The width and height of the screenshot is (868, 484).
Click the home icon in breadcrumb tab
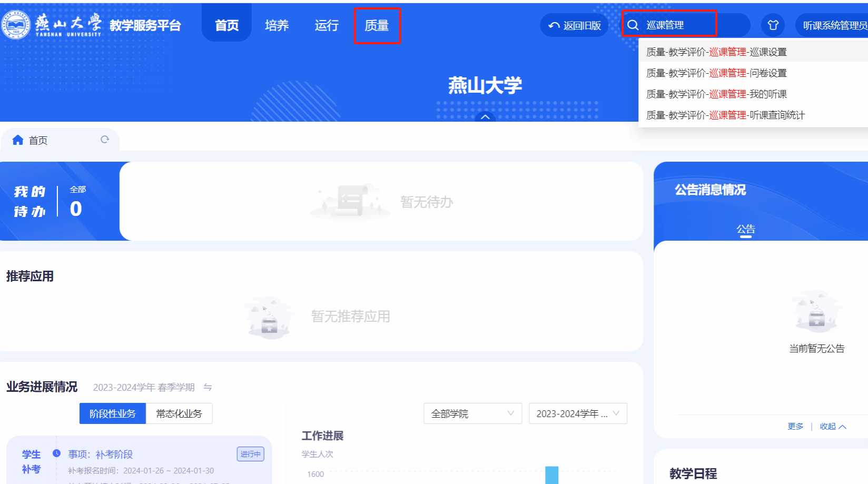tap(18, 140)
